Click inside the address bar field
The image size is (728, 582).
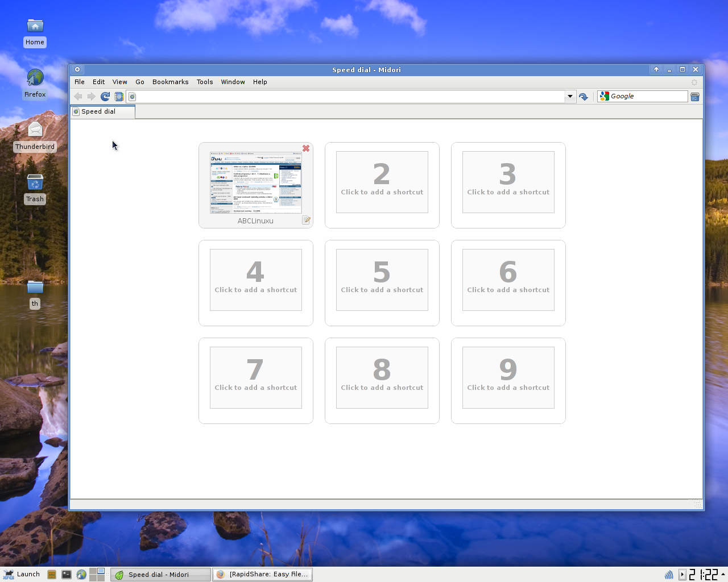[x=347, y=97]
